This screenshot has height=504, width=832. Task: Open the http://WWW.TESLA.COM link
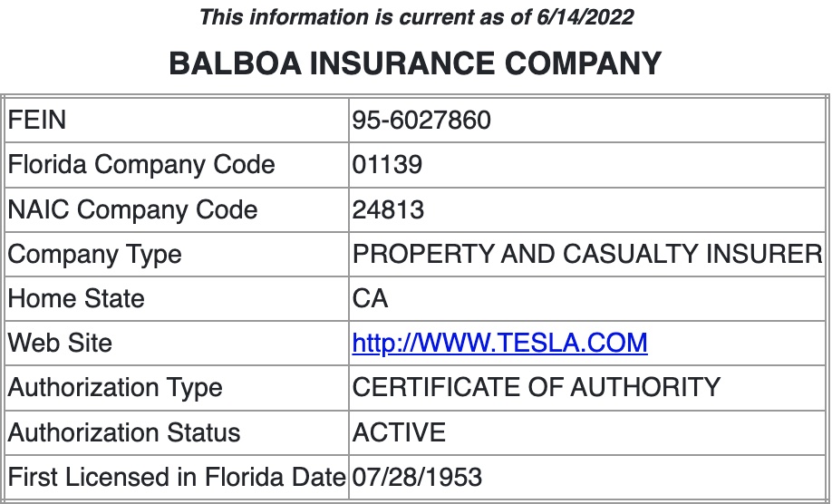coord(499,343)
